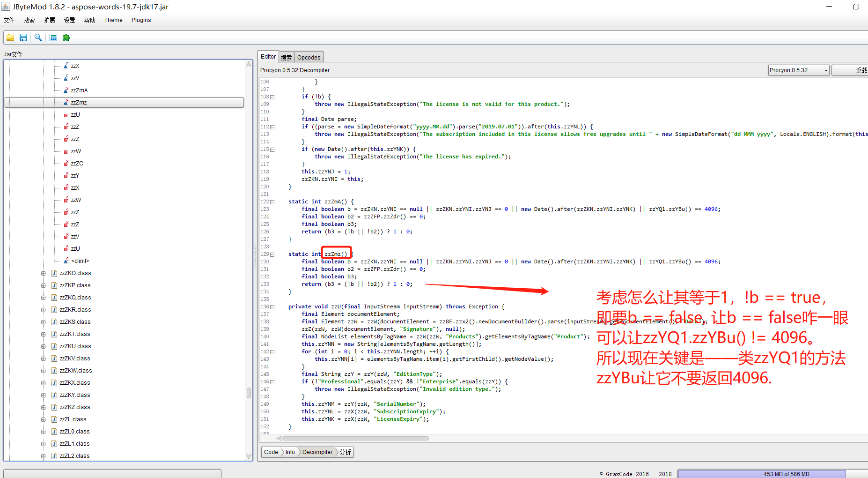Collapse the code fold at line 108
The height and width of the screenshot is (478, 868).
[x=272, y=97]
